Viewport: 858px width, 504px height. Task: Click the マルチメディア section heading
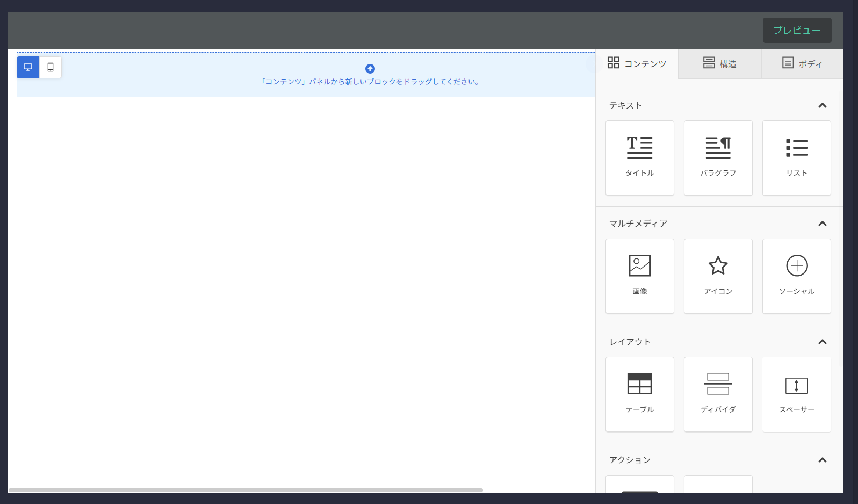click(638, 224)
